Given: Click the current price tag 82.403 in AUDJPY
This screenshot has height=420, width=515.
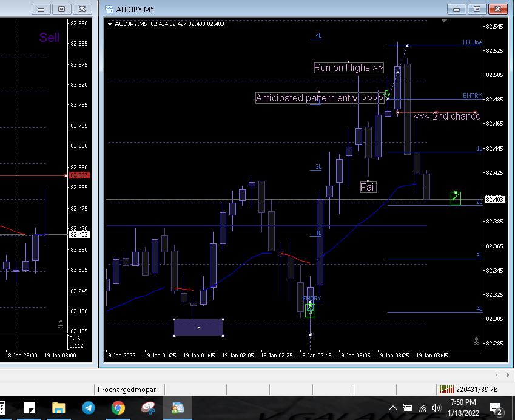Looking at the screenshot, I should coord(494,199).
